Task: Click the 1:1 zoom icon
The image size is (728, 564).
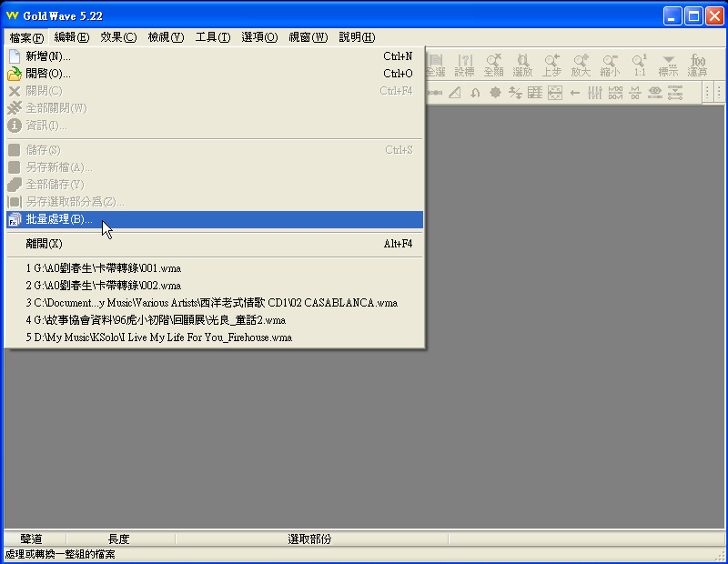Action: [x=640, y=64]
